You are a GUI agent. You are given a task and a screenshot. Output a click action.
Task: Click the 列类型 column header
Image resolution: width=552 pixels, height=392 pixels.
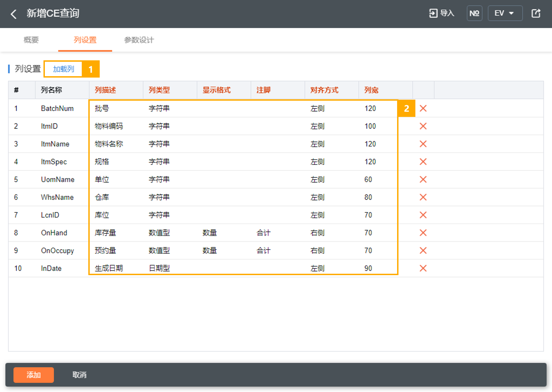(170, 90)
